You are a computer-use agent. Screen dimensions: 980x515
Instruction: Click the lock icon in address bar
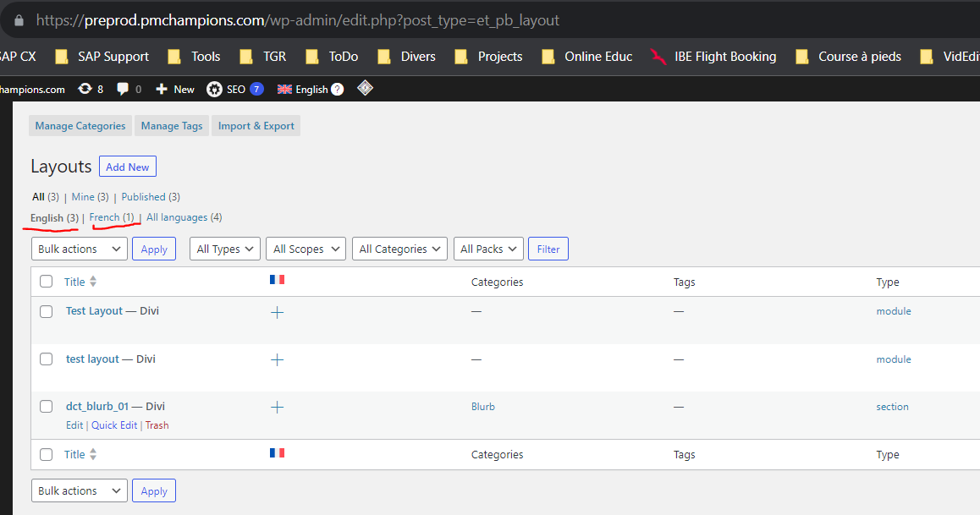19,20
